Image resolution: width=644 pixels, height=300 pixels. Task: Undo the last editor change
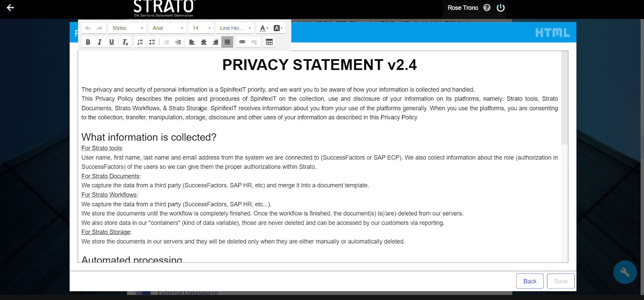[x=88, y=28]
